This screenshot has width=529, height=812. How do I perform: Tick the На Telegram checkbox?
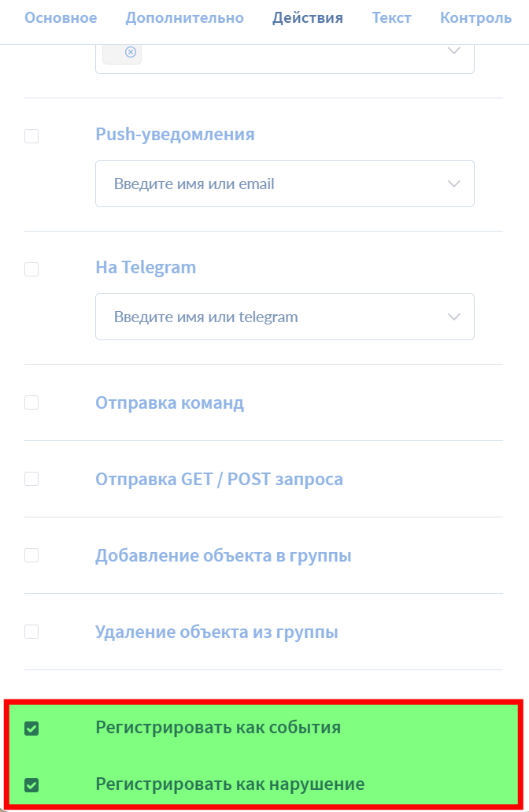[x=31, y=269]
